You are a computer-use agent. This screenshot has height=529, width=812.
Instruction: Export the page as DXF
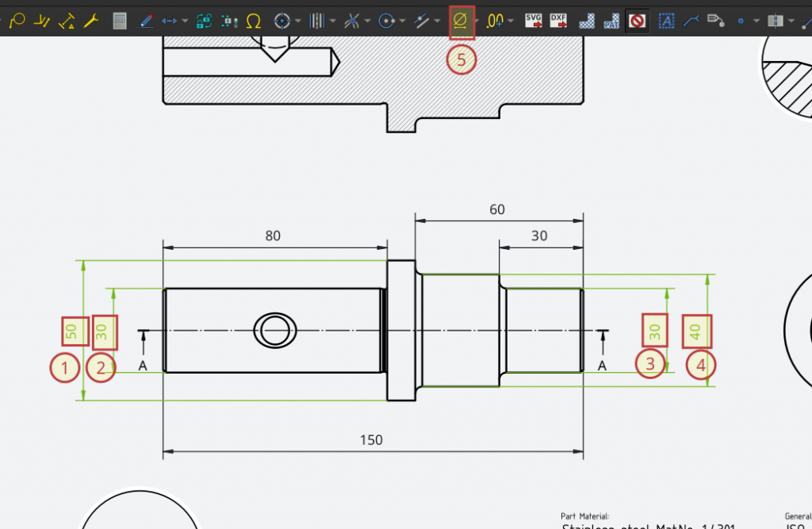tap(559, 21)
